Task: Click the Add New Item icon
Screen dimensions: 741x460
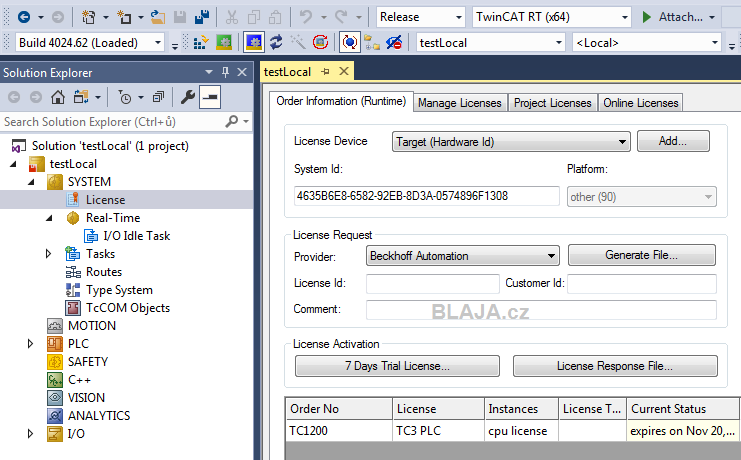Action: pos(124,17)
